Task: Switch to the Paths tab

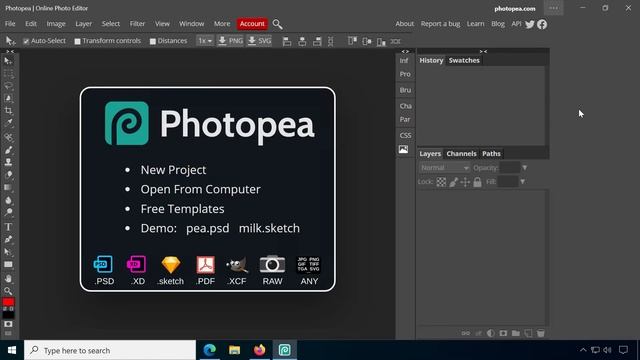Action: point(491,154)
